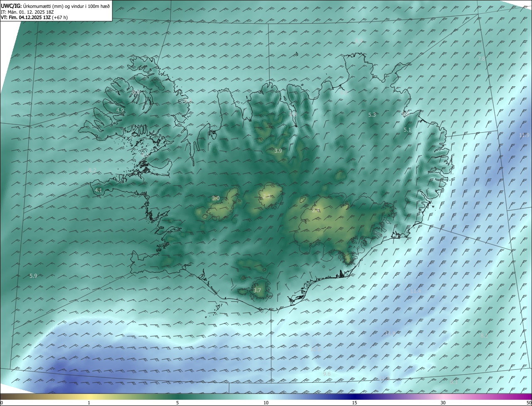This screenshot has height=406, width=532.
Task: Click the 1 tick on the color scale
Action: (89, 403)
